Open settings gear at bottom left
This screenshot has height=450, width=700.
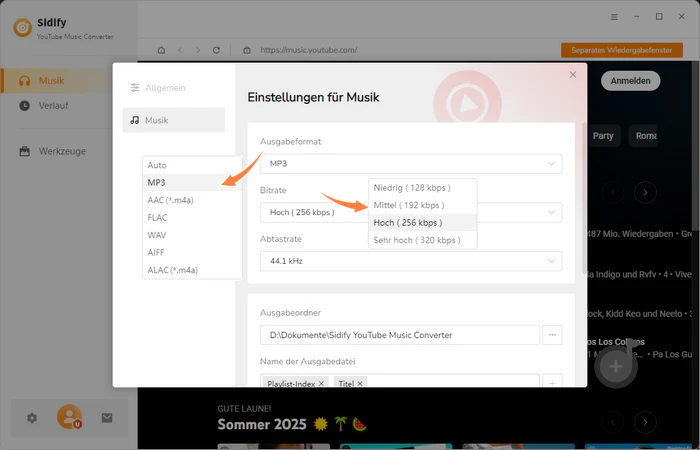click(x=32, y=418)
